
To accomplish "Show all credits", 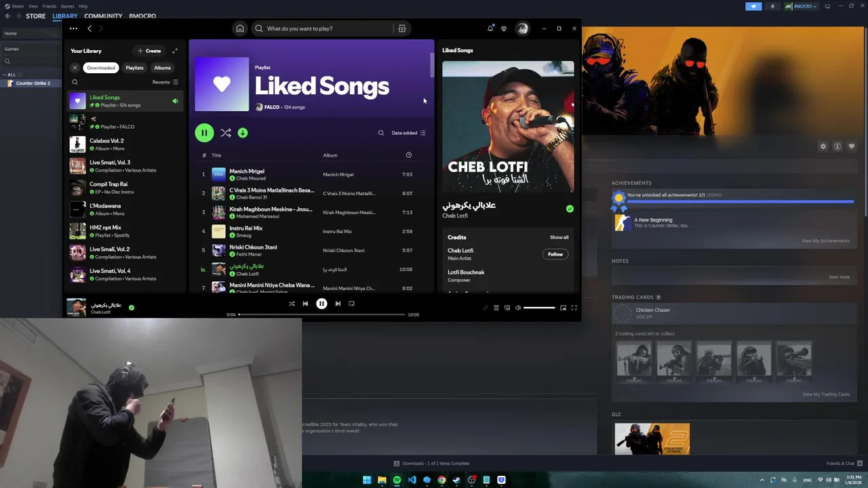I will pos(559,237).
